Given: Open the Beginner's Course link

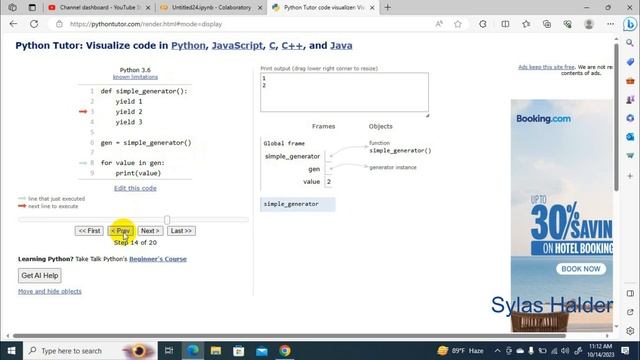Looking at the screenshot, I should click(158, 259).
